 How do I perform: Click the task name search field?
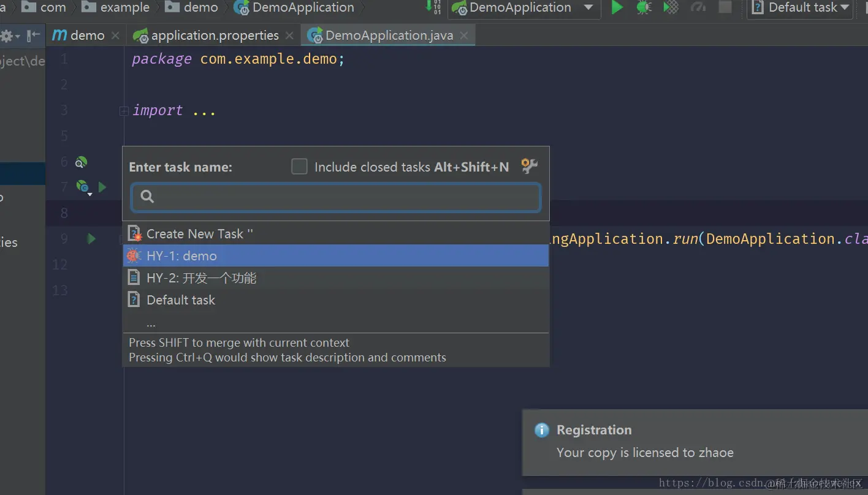click(336, 197)
